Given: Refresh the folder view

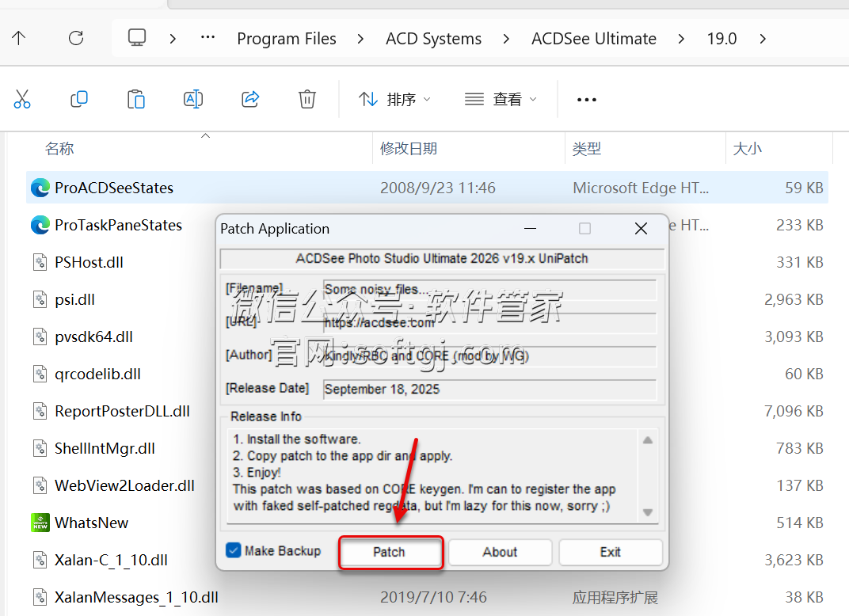Looking at the screenshot, I should click(76, 38).
